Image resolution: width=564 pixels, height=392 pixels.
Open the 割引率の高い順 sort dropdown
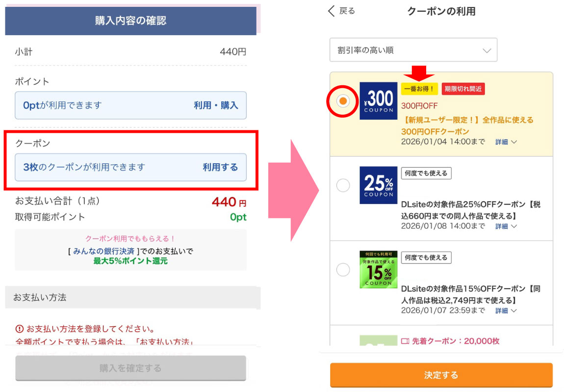coord(413,50)
